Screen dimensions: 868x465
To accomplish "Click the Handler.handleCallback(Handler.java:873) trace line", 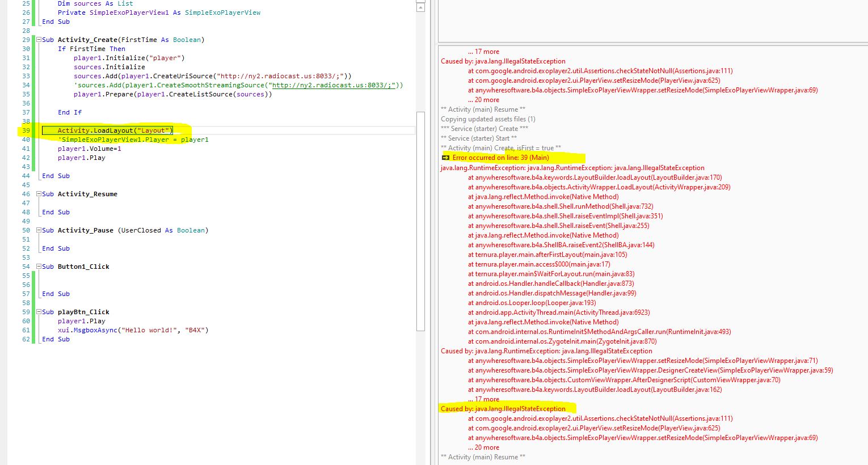I will tap(551, 284).
